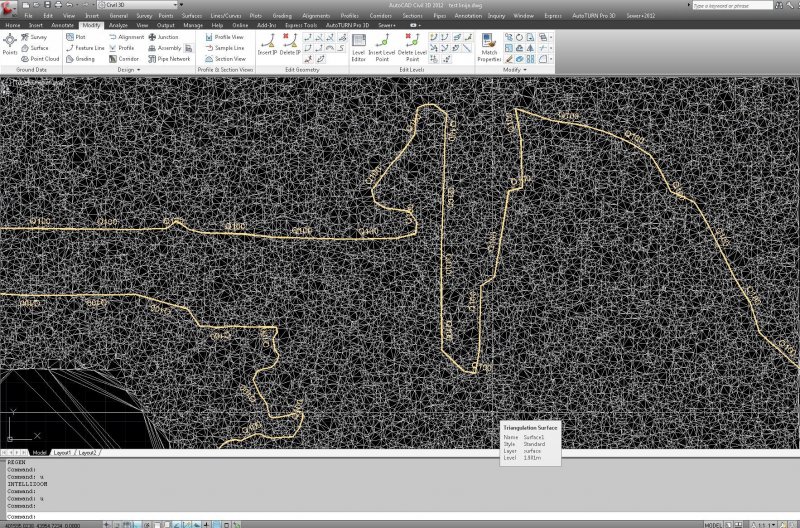The image size is (800, 528).
Task: Select the Corridor design tool
Action: pyautogui.click(x=125, y=59)
